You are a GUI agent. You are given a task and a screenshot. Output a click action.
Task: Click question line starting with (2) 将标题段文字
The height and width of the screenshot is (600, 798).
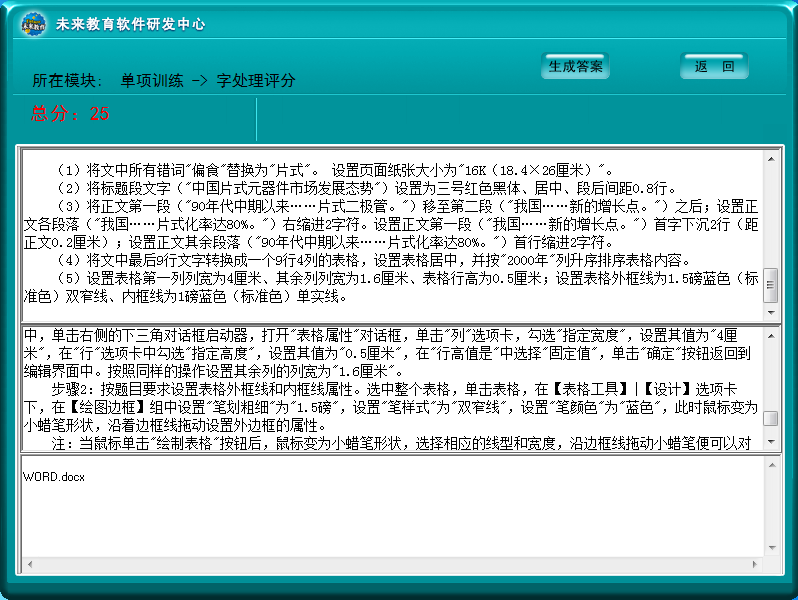pyautogui.click(x=364, y=188)
